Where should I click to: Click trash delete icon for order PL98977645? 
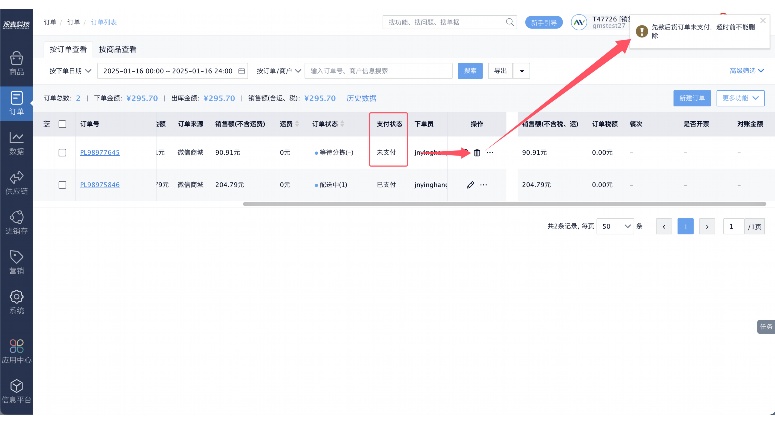click(477, 153)
